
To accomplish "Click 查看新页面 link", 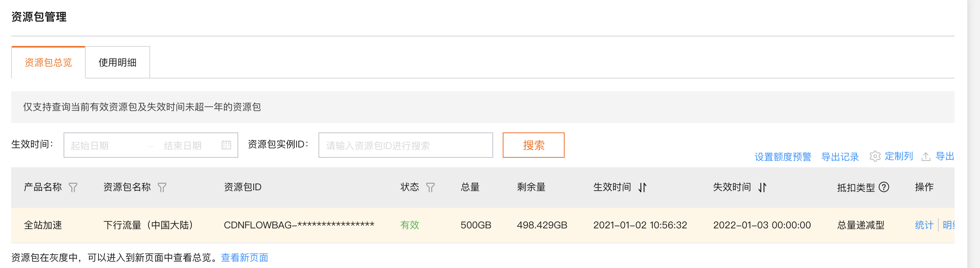I will pos(245,258).
